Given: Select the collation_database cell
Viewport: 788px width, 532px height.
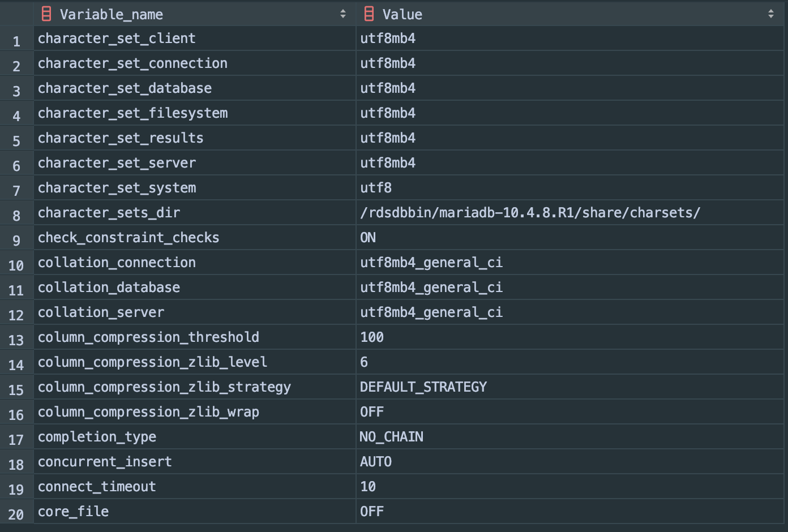Looking at the screenshot, I should (x=195, y=288).
